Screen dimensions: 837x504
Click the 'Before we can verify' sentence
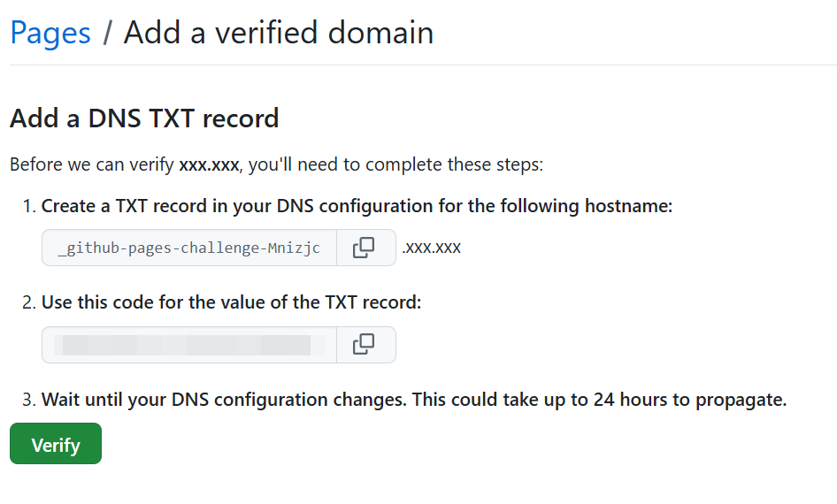coord(276,164)
